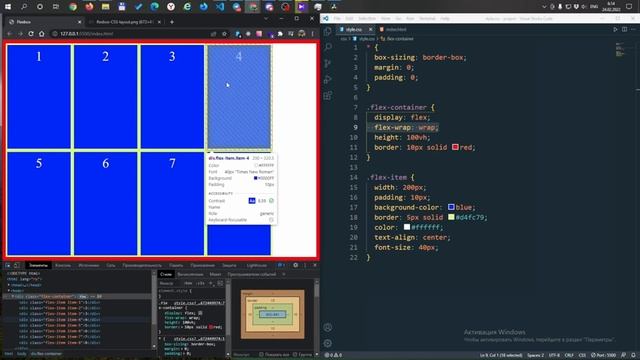
Task: Click the Port 5500 status bar item
Action: (x=603, y=355)
